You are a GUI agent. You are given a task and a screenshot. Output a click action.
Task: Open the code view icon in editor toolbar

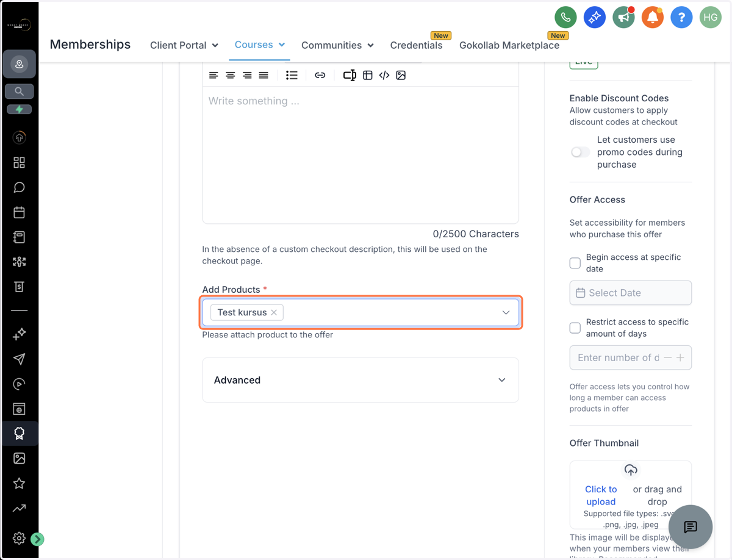click(x=384, y=75)
